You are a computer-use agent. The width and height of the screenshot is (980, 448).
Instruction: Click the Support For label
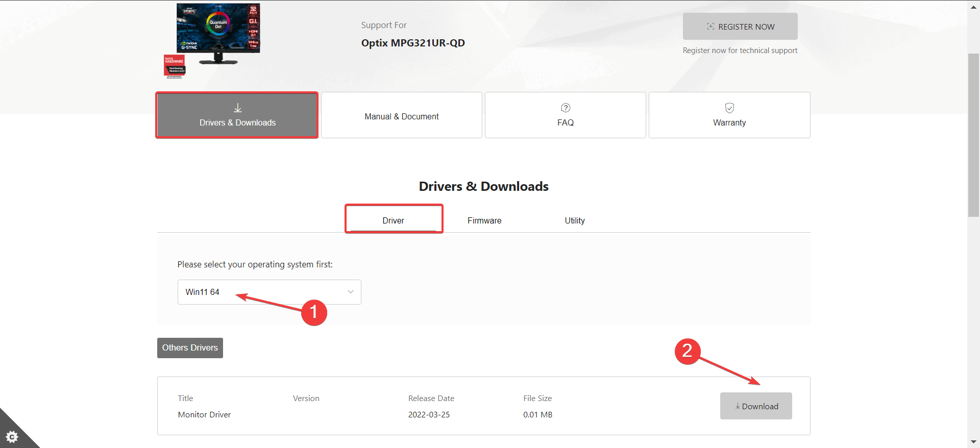384,25
